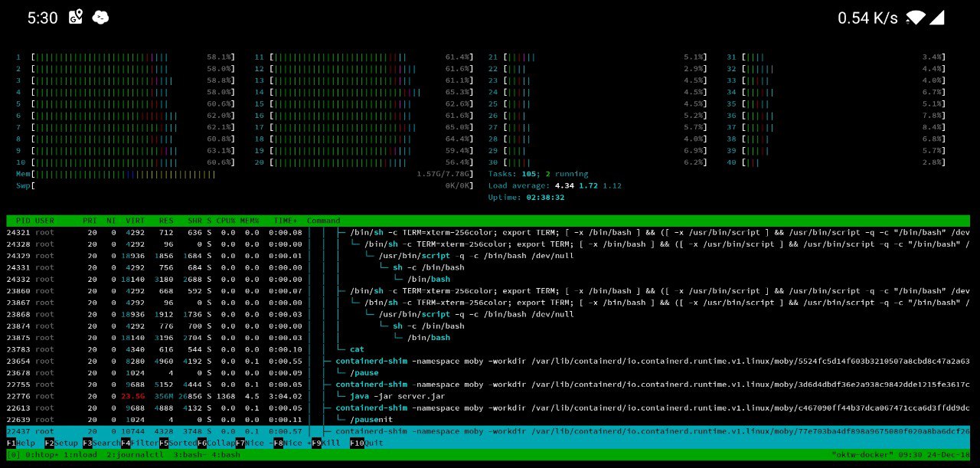Click the Command column header
Screen dimensions: 980x468
click(x=324, y=221)
